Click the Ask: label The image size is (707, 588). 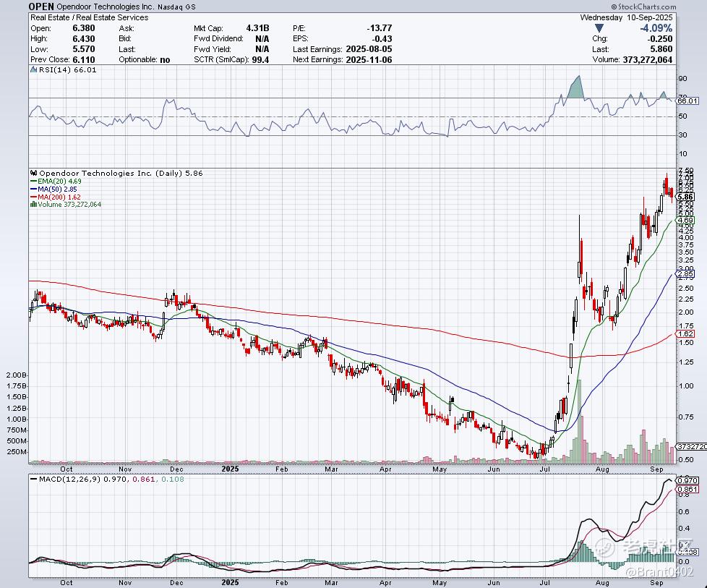pos(127,28)
